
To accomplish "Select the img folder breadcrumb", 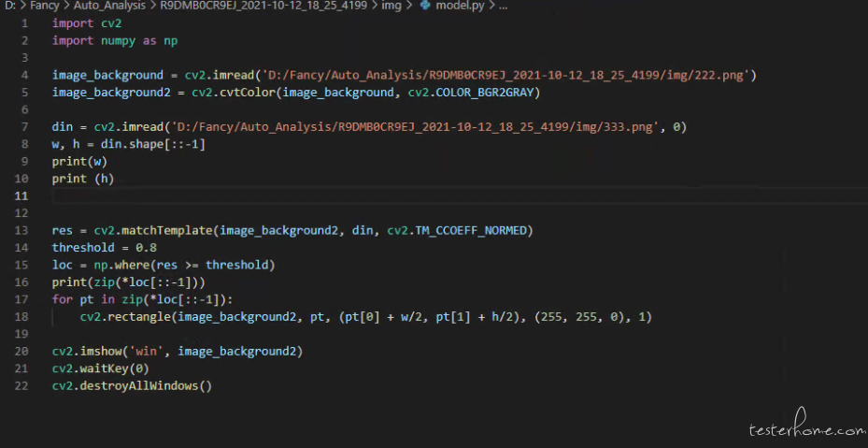I will tap(391, 7).
